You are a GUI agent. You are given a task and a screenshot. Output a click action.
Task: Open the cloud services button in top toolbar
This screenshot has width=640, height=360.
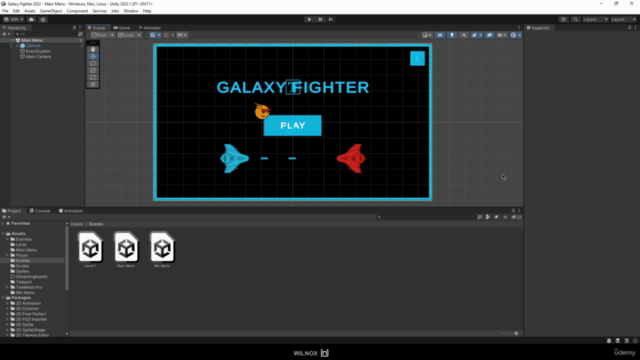tap(31, 19)
